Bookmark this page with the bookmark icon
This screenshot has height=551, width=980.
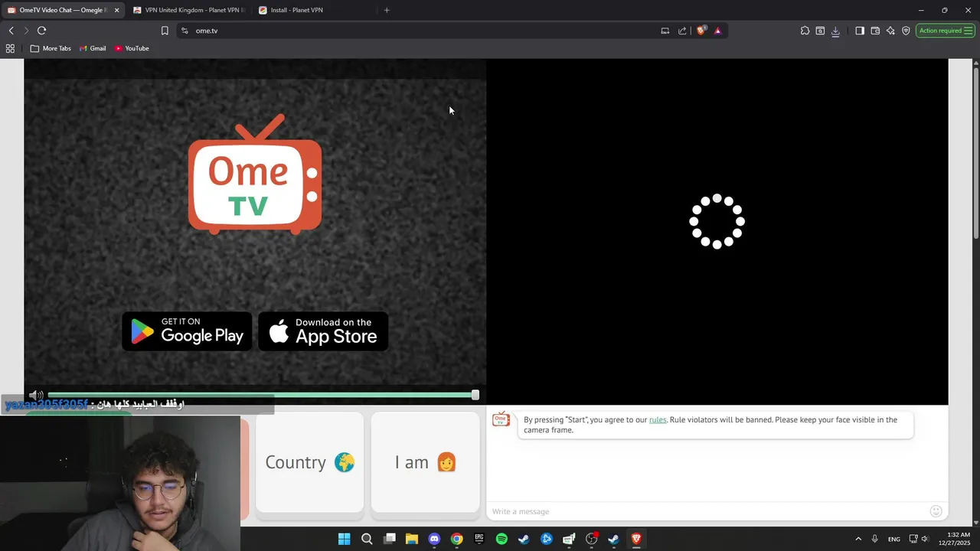(165, 31)
